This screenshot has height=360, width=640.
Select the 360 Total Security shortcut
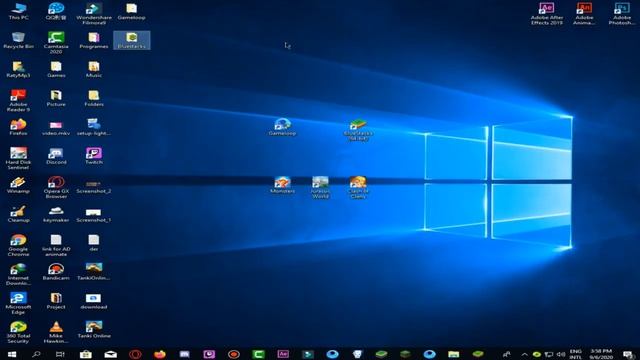[18, 333]
